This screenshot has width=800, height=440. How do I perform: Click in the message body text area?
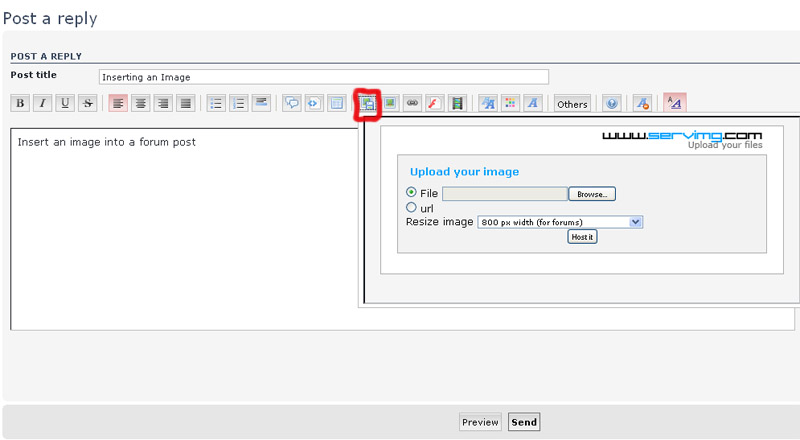[184, 230]
